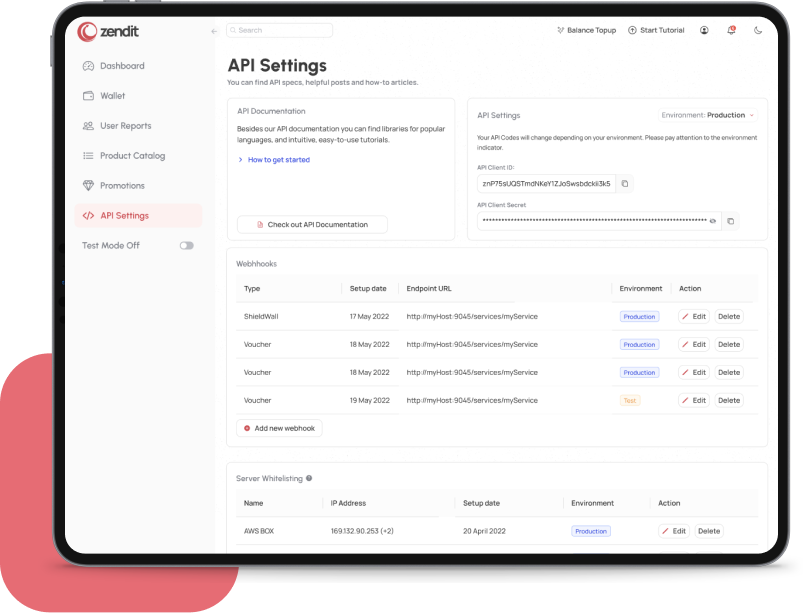This screenshot has height=613, width=803.
Task: Click the API Client Secret field
Action: click(599, 221)
